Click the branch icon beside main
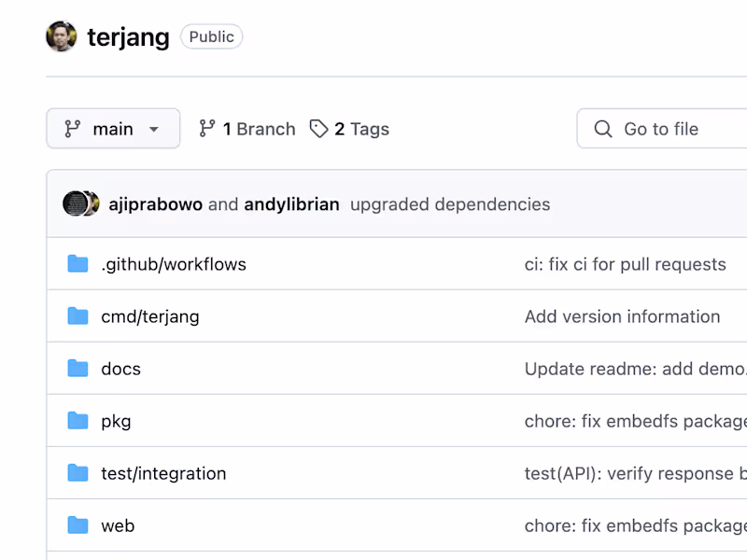The width and height of the screenshot is (747, 560). 72,129
